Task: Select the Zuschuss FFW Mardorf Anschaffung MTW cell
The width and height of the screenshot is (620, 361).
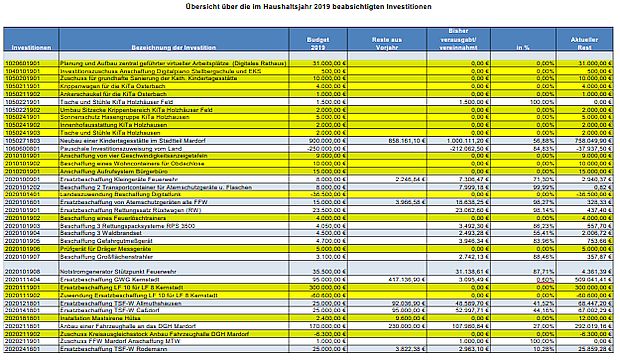Action: 174,341
